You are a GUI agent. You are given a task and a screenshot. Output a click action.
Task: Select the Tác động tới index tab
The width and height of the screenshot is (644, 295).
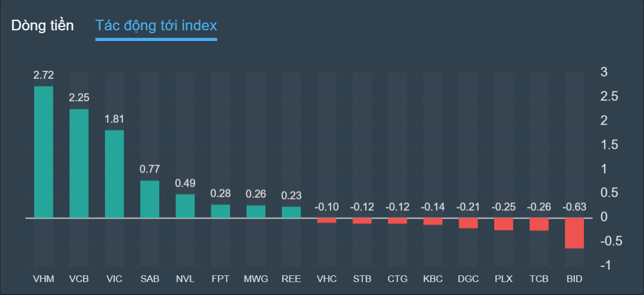tap(156, 25)
